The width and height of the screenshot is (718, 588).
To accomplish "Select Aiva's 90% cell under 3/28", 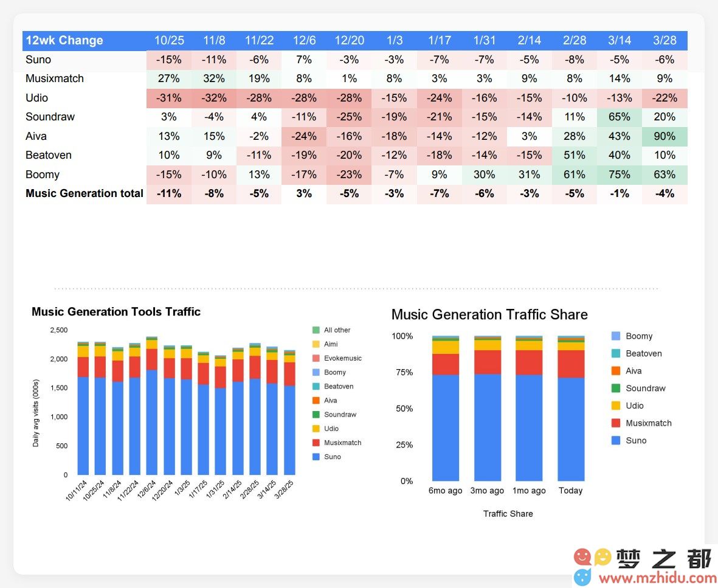I will coord(664,136).
